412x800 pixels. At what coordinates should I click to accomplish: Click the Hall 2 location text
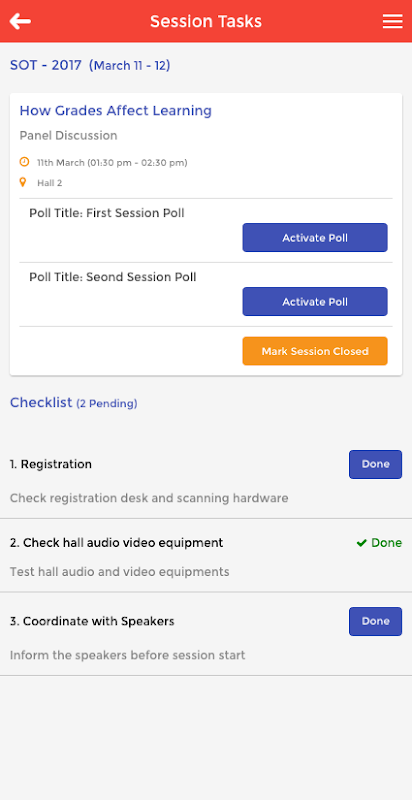pos(49,183)
